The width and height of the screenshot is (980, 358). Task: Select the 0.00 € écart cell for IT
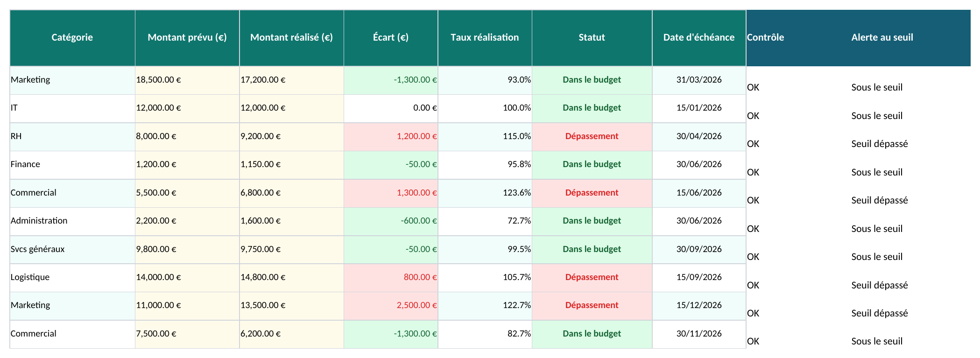coord(391,108)
